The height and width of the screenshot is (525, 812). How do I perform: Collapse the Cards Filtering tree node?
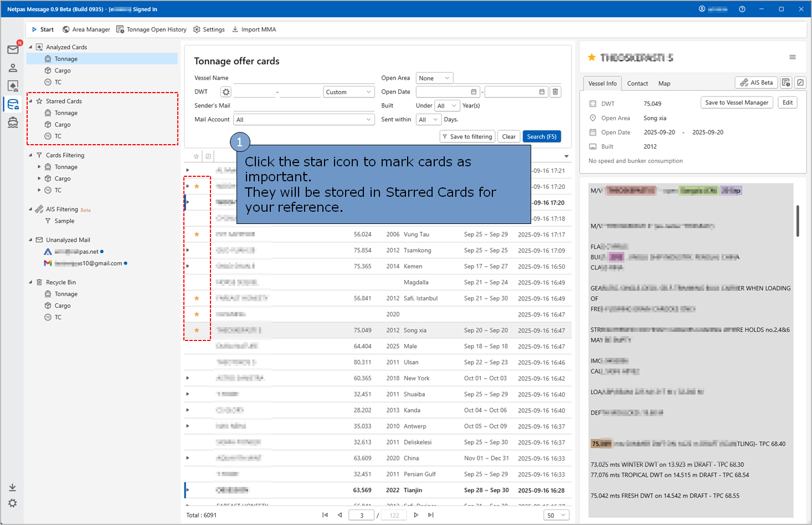30,155
